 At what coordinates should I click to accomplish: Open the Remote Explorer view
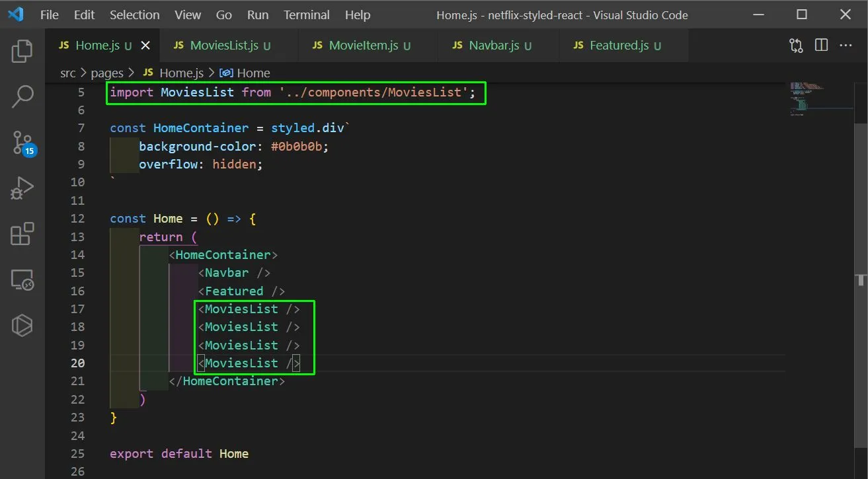tap(22, 280)
